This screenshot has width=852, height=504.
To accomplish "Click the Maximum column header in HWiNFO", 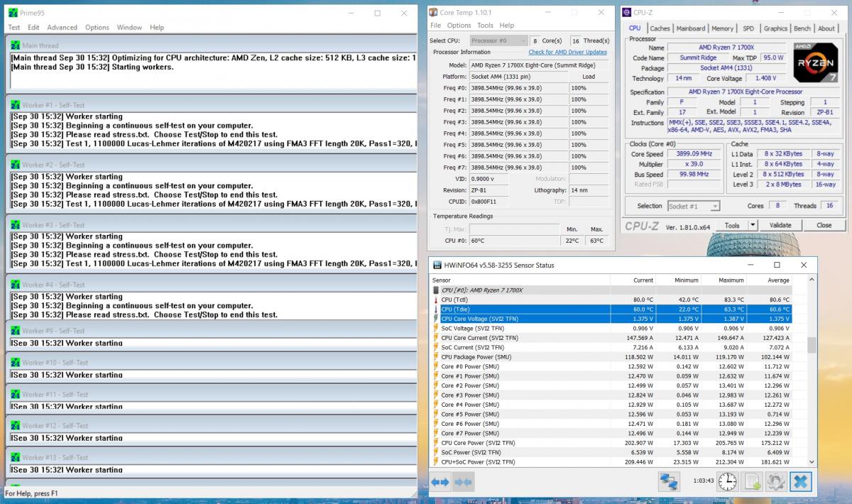I will tap(723, 280).
